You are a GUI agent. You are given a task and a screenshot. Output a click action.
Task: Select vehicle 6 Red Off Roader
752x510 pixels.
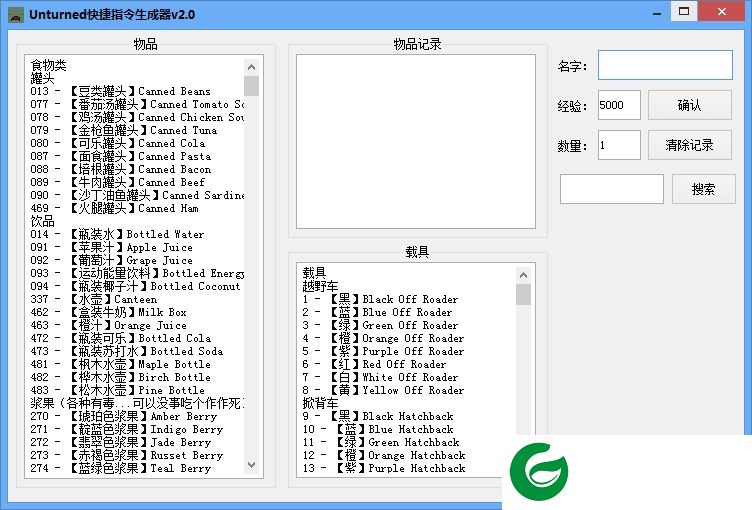pyautogui.click(x=374, y=364)
